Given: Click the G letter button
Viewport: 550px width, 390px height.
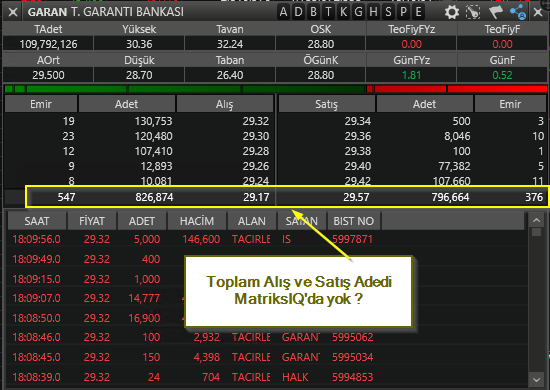Looking at the screenshot, I should pyautogui.click(x=358, y=12).
